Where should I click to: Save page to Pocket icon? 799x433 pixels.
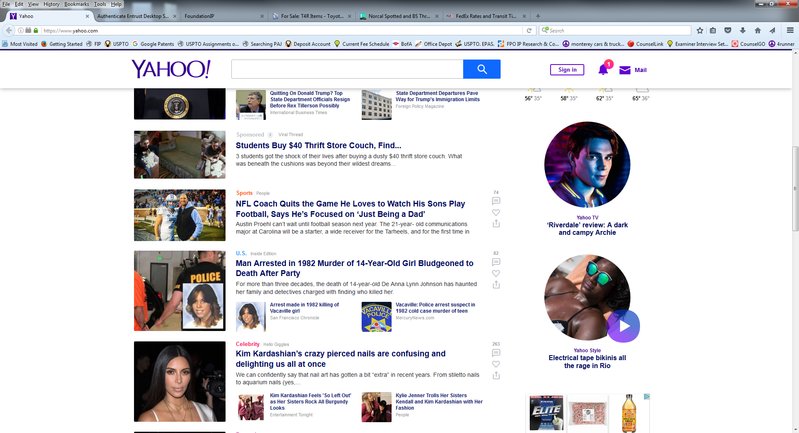(x=728, y=31)
